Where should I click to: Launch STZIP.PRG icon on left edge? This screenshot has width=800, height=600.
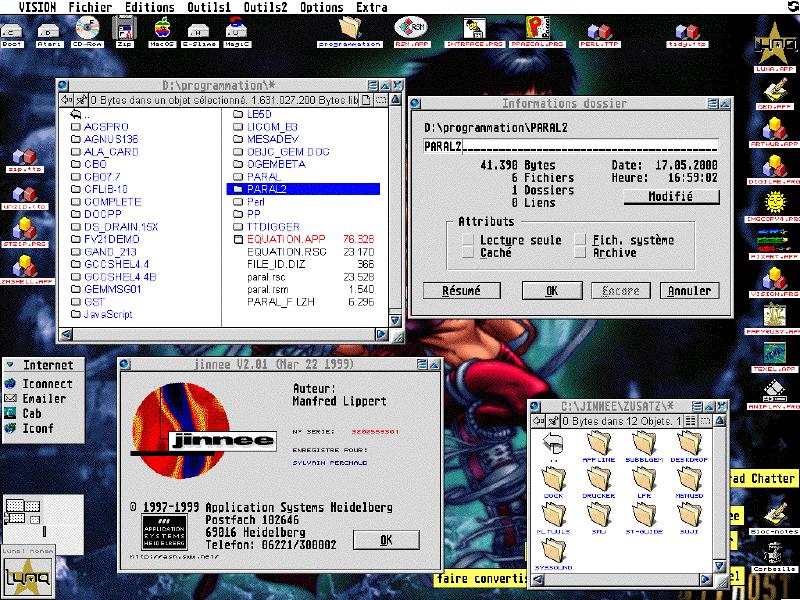coord(24,232)
